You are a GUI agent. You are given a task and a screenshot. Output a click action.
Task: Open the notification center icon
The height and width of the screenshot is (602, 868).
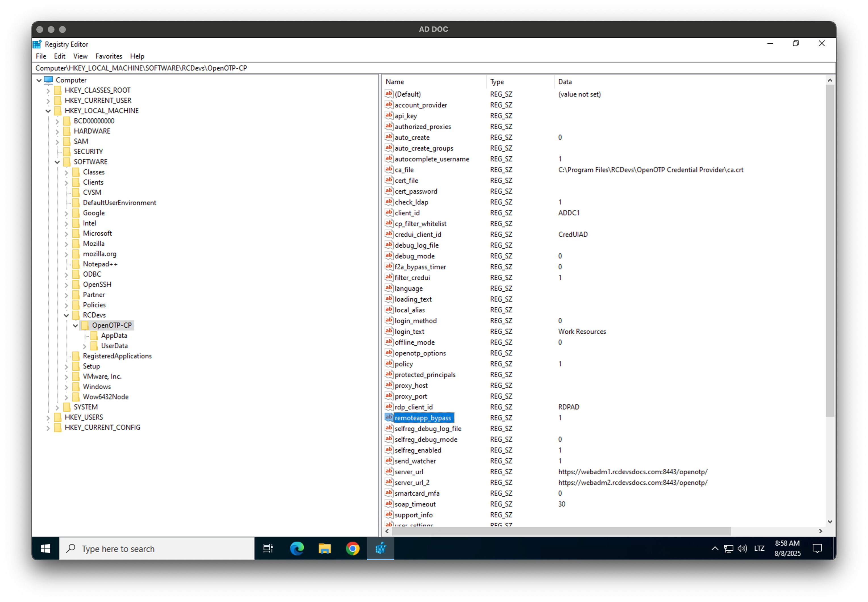(x=817, y=548)
